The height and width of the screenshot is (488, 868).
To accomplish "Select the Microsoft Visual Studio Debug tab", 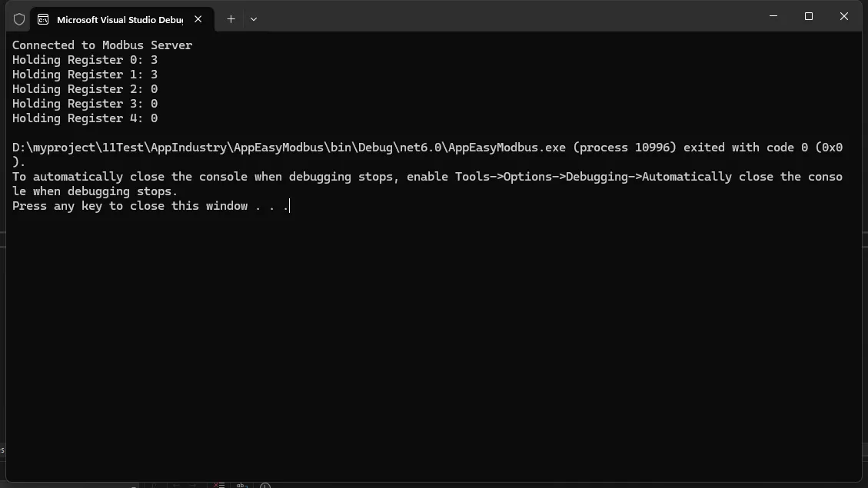I will [x=119, y=19].
